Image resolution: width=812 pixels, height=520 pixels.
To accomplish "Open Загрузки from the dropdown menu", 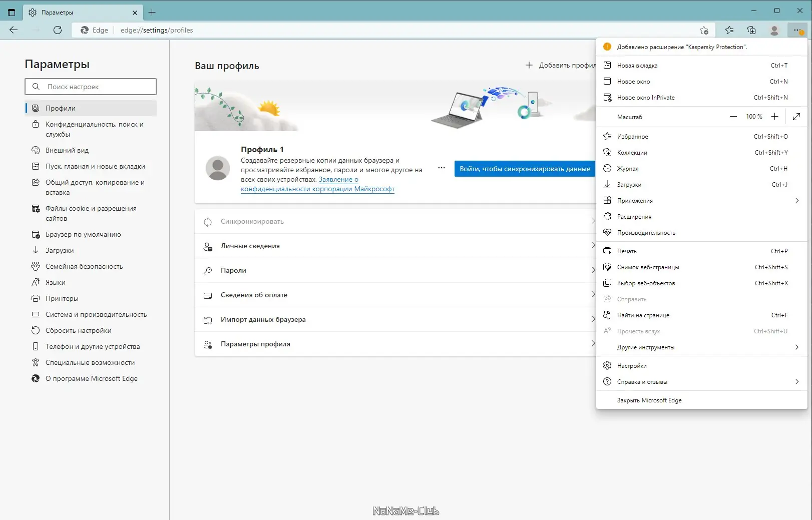I will [x=702, y=184].
